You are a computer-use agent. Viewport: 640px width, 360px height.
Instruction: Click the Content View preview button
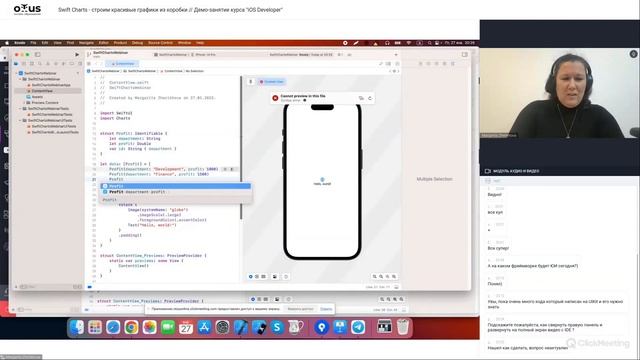tap(271, 82)
